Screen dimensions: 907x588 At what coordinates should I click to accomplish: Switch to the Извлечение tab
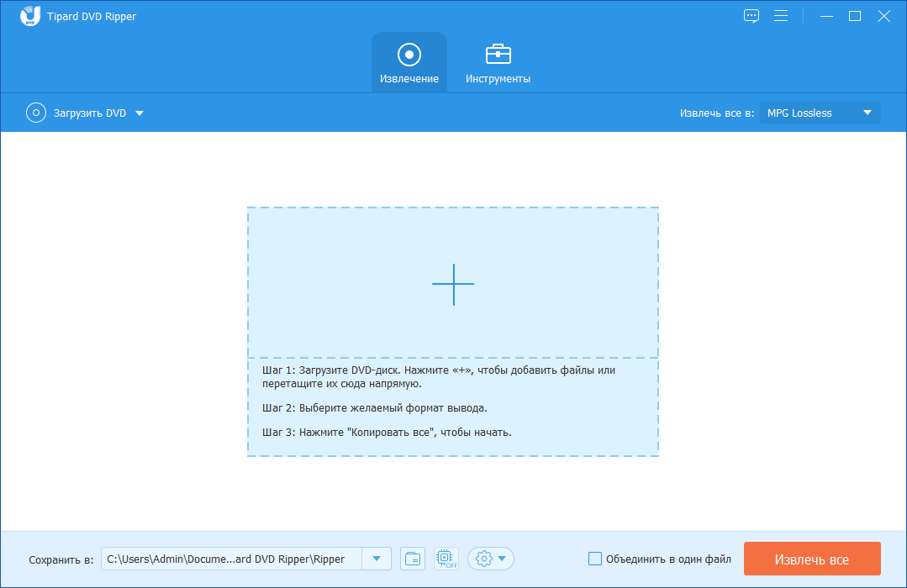click(x=409, y=61)
